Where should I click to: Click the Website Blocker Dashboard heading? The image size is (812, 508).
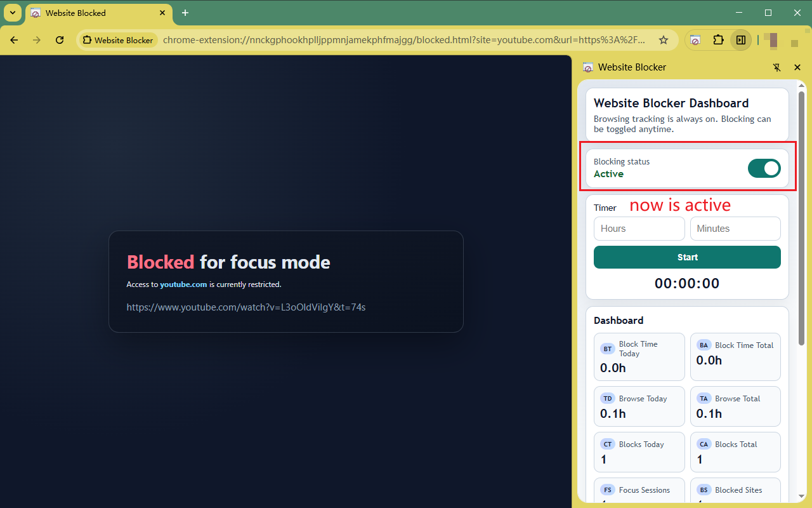671,103
